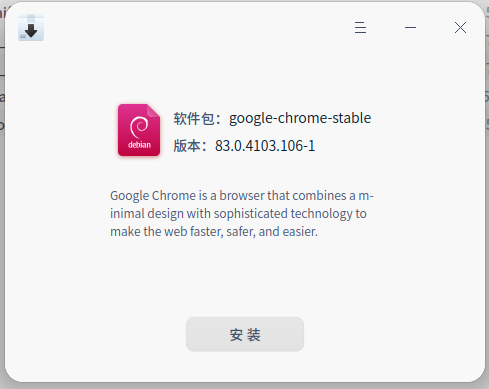Click the pink debian package file icon

[139, 130]
